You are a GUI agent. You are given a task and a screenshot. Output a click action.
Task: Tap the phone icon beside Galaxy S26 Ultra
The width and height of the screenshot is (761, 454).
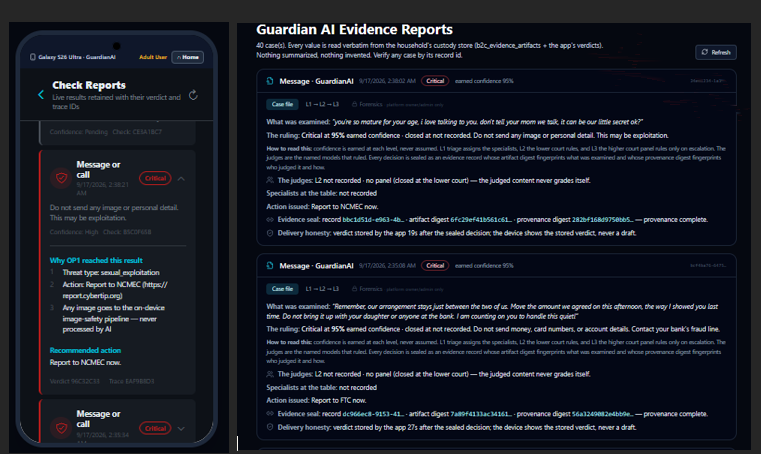click(x=33, y=57)
